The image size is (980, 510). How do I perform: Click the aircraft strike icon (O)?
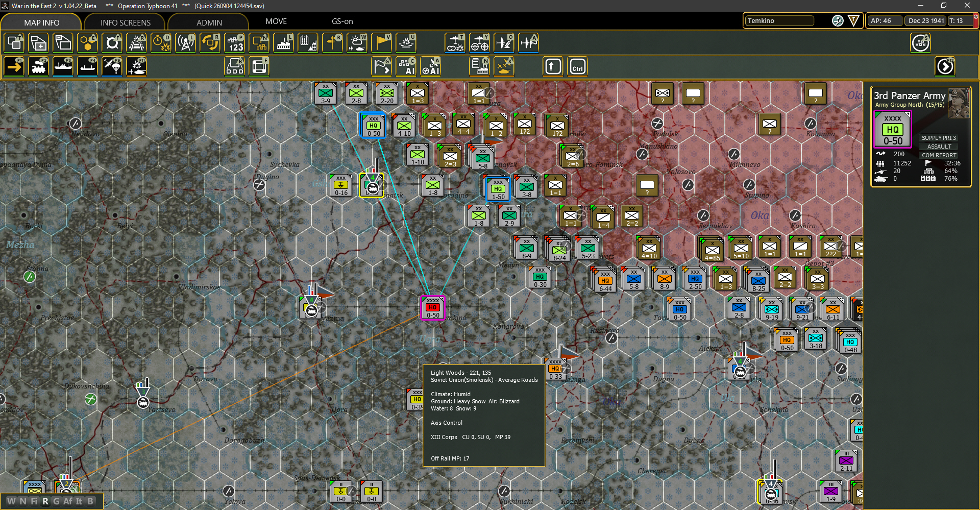(504, 43)
